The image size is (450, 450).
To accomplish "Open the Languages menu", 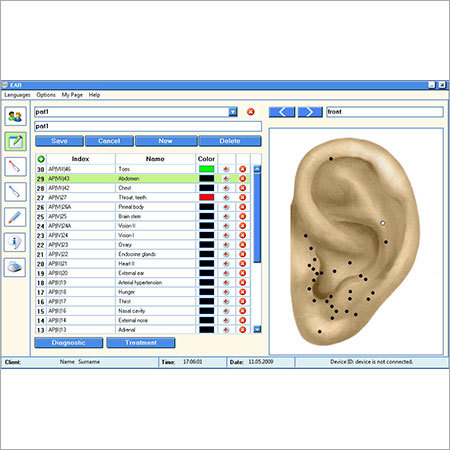I will [17, 95].
